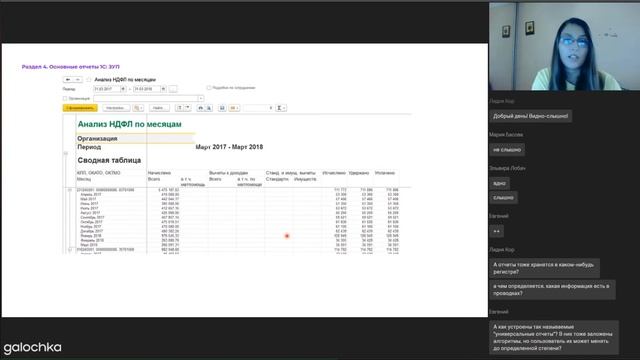
Task: Select the 'Март 2017 - Март 2018' period cell
Action: pyautogui.click(x=229, y=147)
